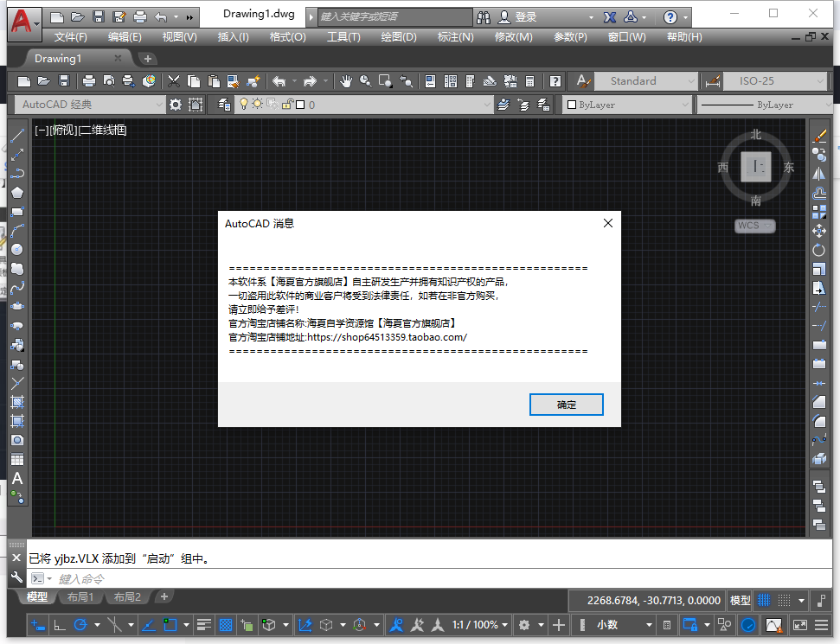Select the Rectangle draw tool

[17, 212]
